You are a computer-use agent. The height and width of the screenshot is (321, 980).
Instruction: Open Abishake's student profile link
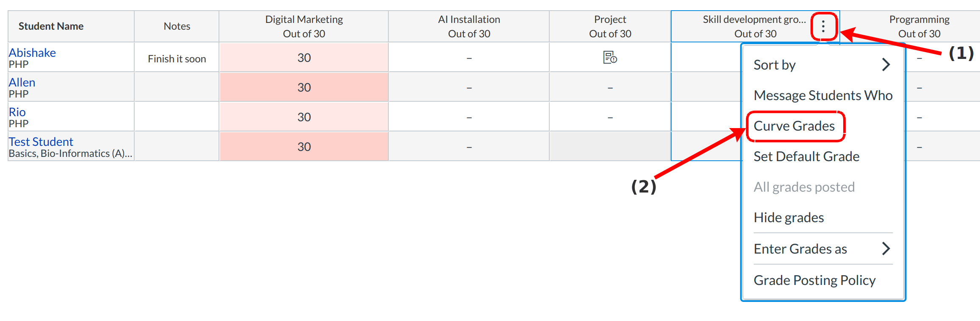[32, 53]
